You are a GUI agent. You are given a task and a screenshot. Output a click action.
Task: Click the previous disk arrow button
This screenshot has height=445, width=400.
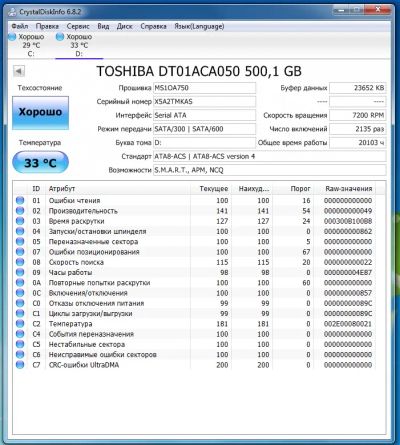(19, 71)
